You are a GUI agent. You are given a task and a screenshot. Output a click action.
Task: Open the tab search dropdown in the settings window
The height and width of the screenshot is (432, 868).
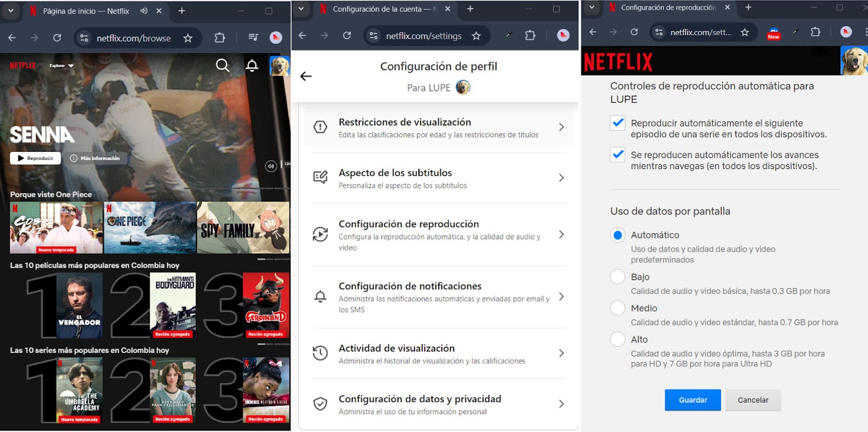coord(301,9)
